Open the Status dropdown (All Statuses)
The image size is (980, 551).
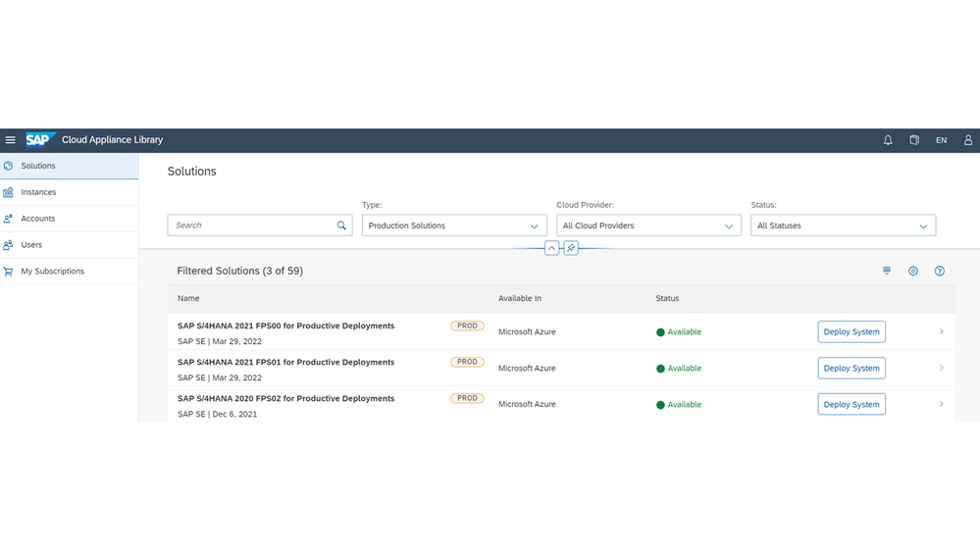pyautogui.click(x=843, y=225)
